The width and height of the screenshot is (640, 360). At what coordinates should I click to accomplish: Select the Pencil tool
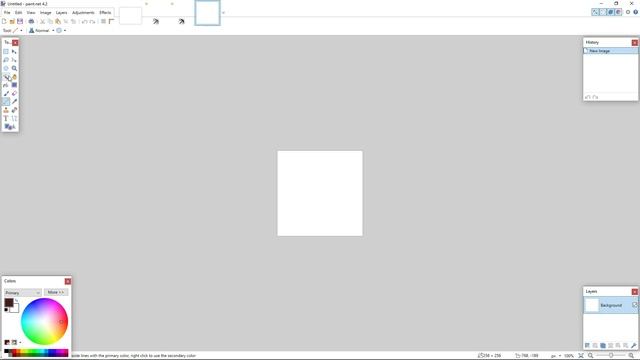click(6, 102)
